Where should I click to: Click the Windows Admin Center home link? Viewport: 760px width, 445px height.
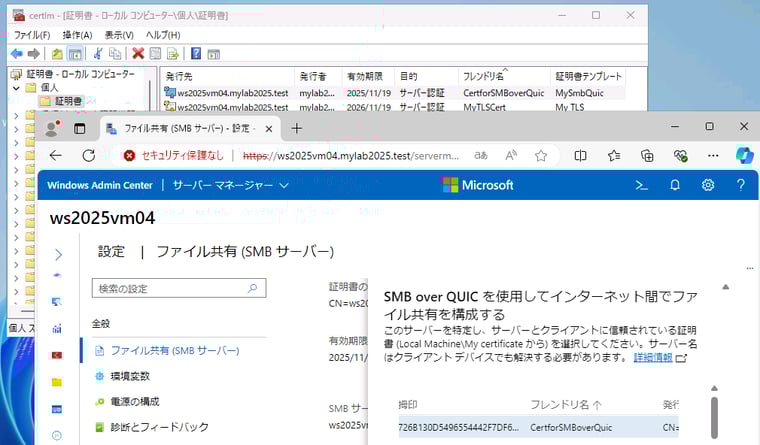click(x=100, y=185)
